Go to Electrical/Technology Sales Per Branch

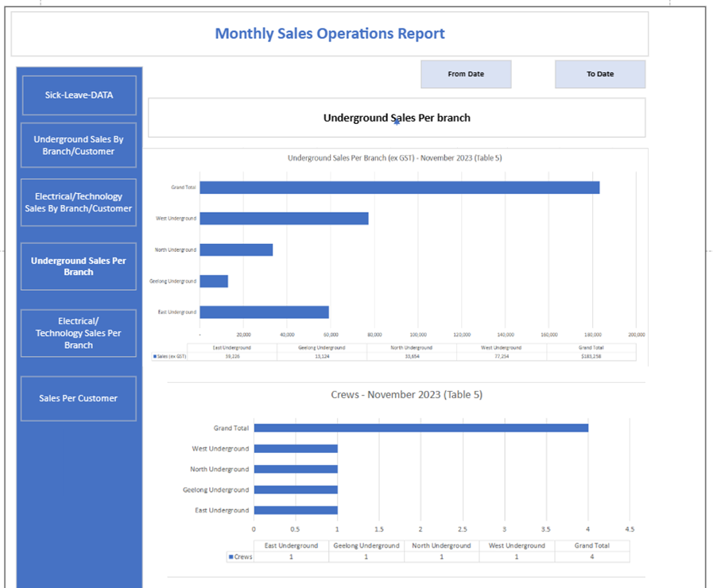click(79, 333)
